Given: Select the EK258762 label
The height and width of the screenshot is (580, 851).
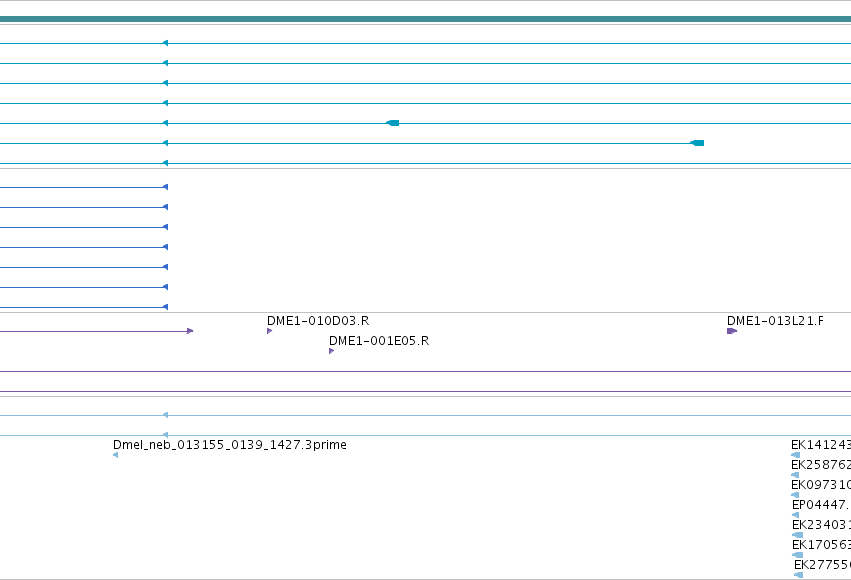Looking at the screenshot, I should 821,465.
